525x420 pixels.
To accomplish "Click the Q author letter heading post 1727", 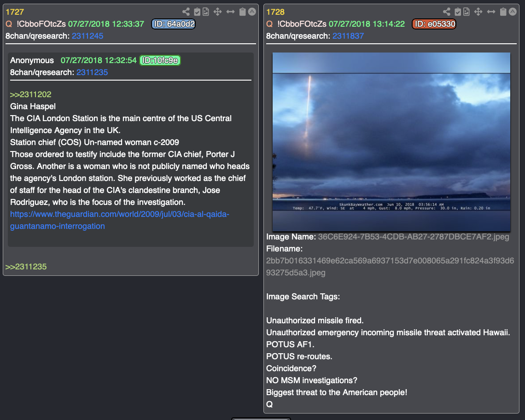I will pyautogui.click(x=9, y=24).
